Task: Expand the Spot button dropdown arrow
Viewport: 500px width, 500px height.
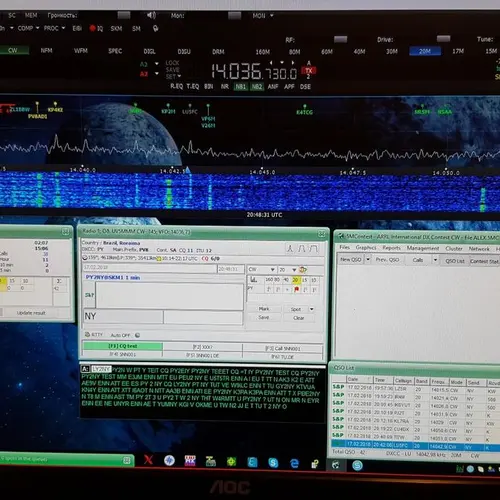Action: (x=311, y=309)
